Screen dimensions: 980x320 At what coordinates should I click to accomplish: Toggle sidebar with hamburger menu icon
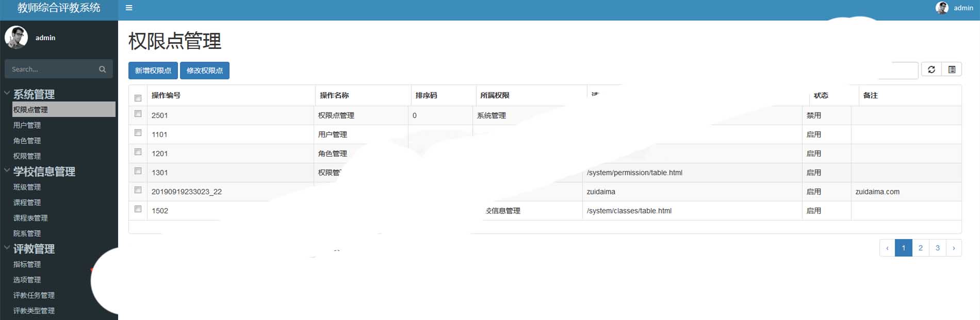[x=129, y=8]
